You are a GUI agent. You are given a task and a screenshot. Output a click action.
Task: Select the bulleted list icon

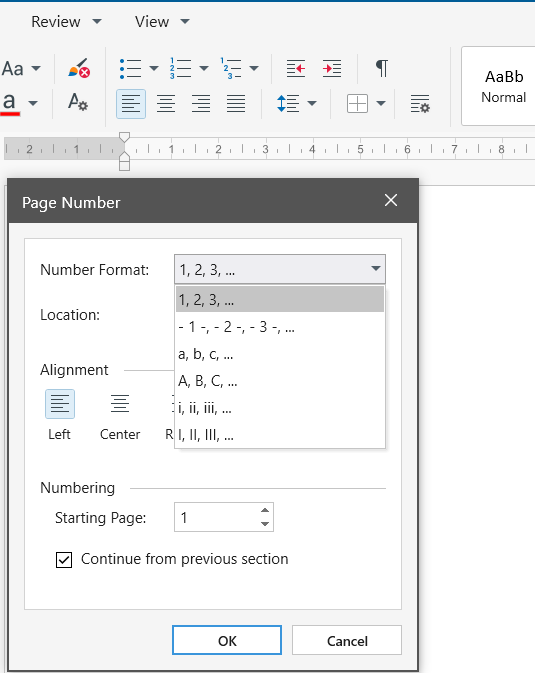coord(131,68)
